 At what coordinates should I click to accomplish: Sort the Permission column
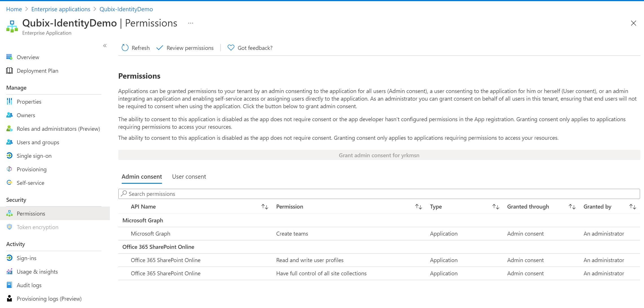[x=418, y=207]
